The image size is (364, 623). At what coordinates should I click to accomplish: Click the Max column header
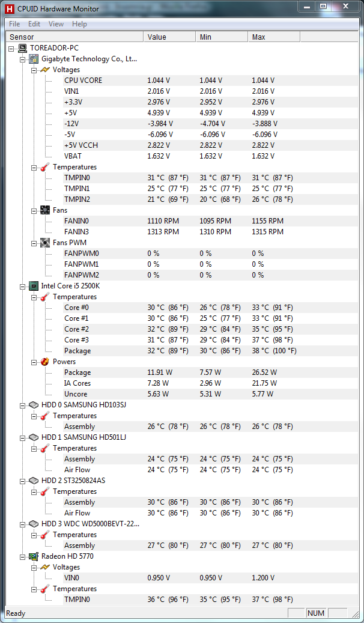[x=274, y=37]
